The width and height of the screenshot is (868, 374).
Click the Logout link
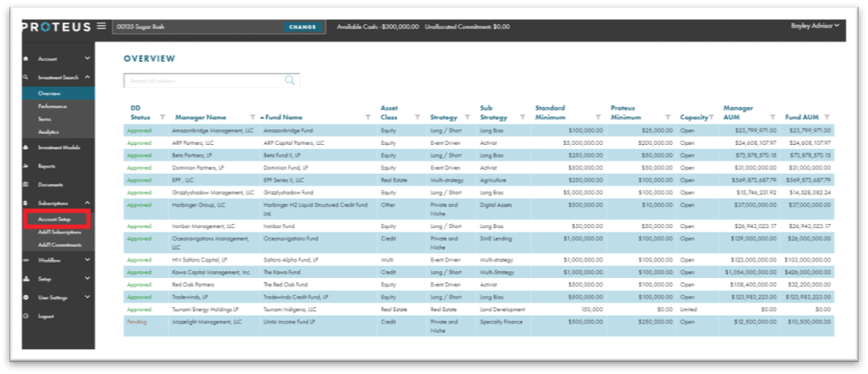pyautogui.click(x=46, y=317)
